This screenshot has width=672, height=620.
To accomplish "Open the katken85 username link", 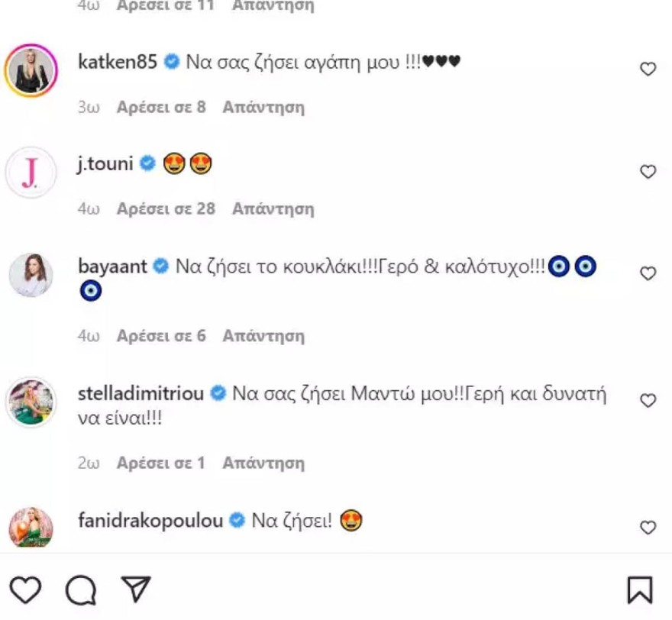I will click(118, 63).
